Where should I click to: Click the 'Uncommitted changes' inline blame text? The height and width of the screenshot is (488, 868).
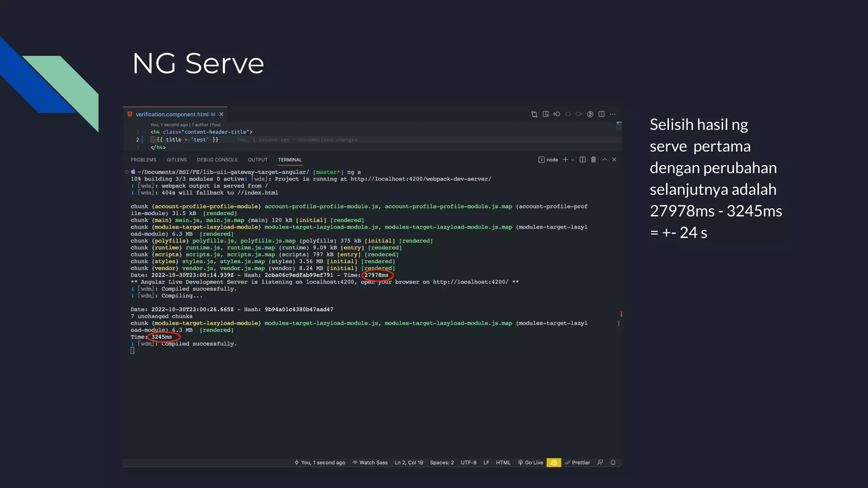coord(328,140)
